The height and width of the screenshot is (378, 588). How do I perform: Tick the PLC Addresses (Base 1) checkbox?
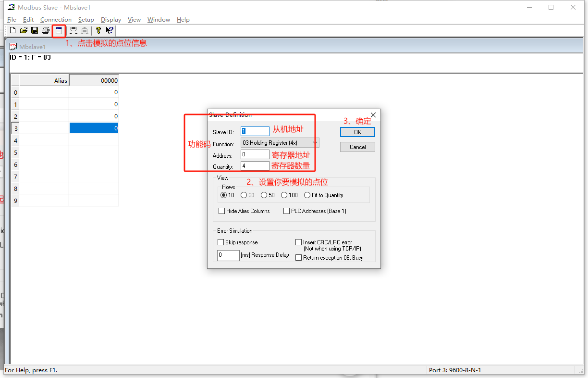point(286,211)
